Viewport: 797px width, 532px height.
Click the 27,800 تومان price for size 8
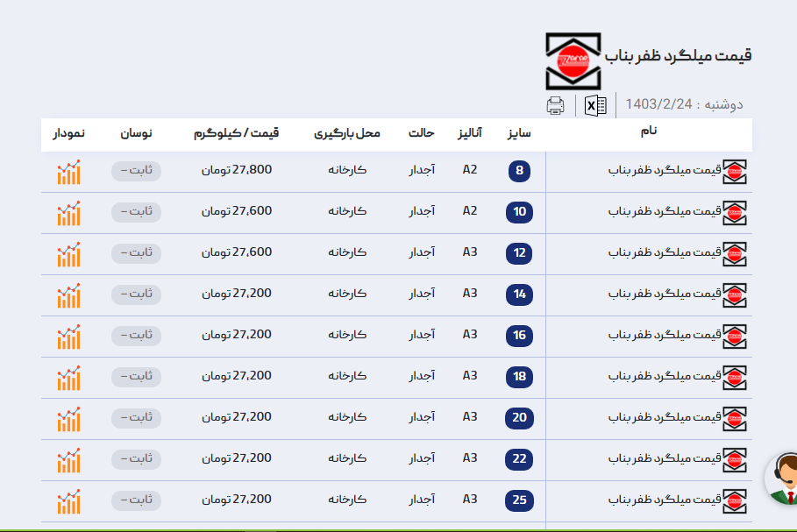pyautogui.click(x=237, y=170)
